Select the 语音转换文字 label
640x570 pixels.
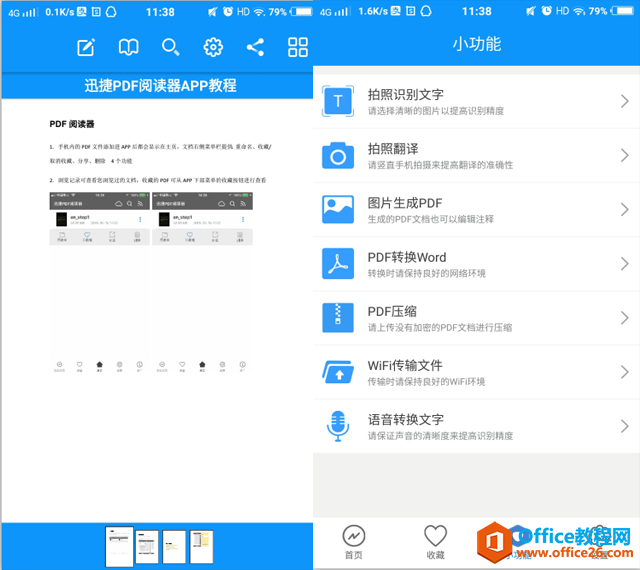click(406, 420)
